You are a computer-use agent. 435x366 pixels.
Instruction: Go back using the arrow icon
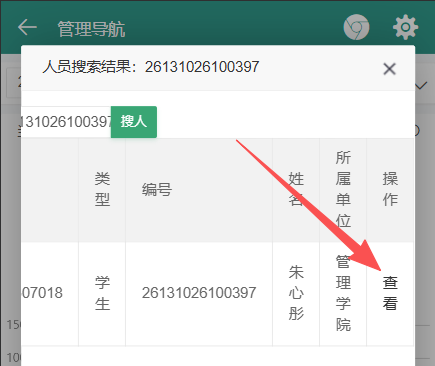coord(27,27)
